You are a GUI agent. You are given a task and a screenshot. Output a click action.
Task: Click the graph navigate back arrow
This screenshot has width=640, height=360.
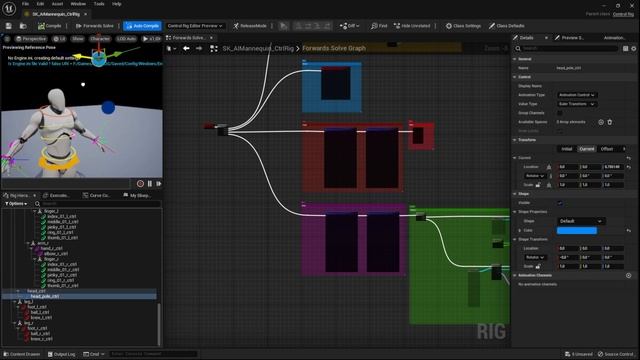point(186,48)
